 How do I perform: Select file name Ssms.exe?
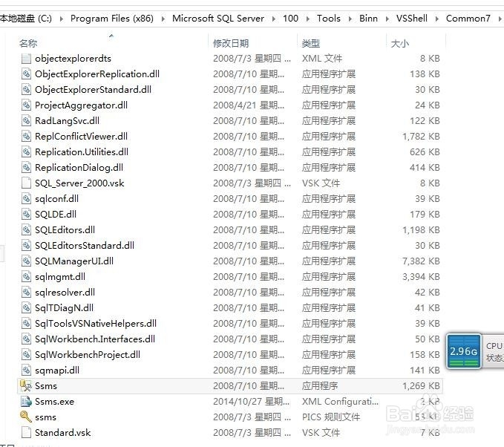pyautogui.click(x=54, y=402)
